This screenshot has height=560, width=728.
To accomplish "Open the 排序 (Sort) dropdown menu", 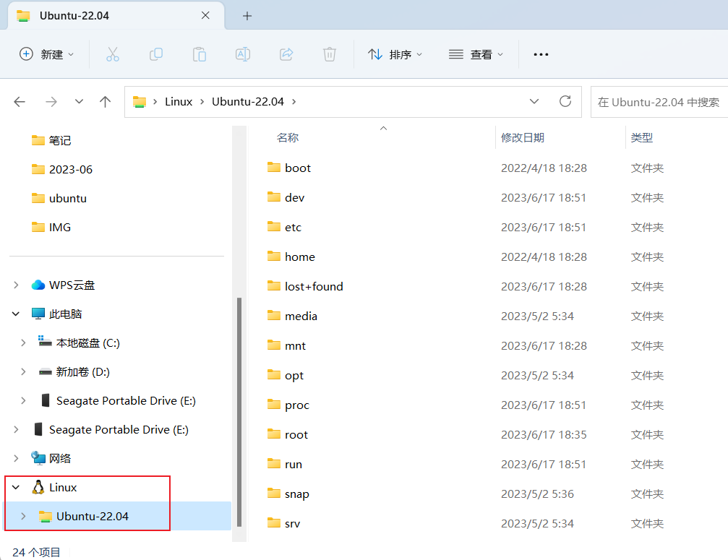I will coord(395,54).
